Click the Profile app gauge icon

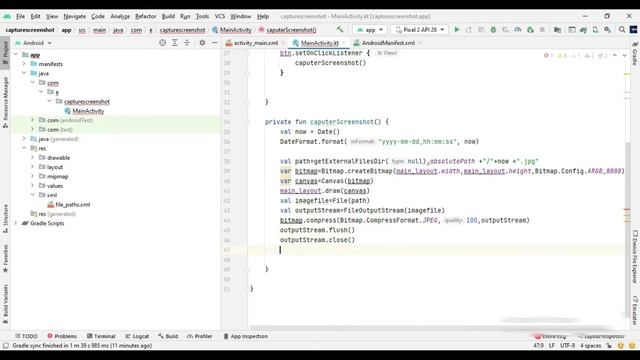point(518,30)
